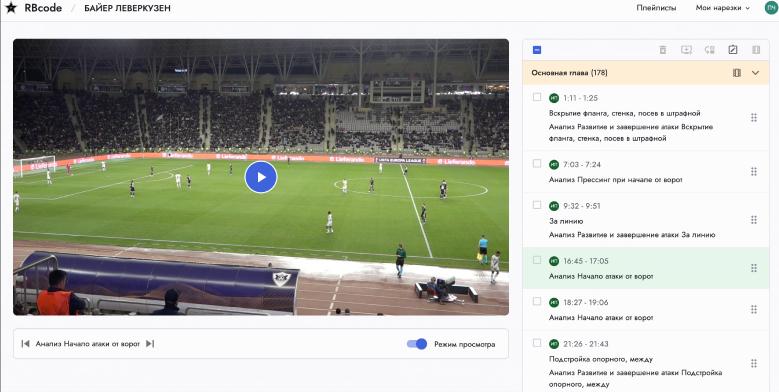The image size is (779, 392).
Task: Grab the drag handle of the 16:45 - 17:05 clip
Action: 754,268
